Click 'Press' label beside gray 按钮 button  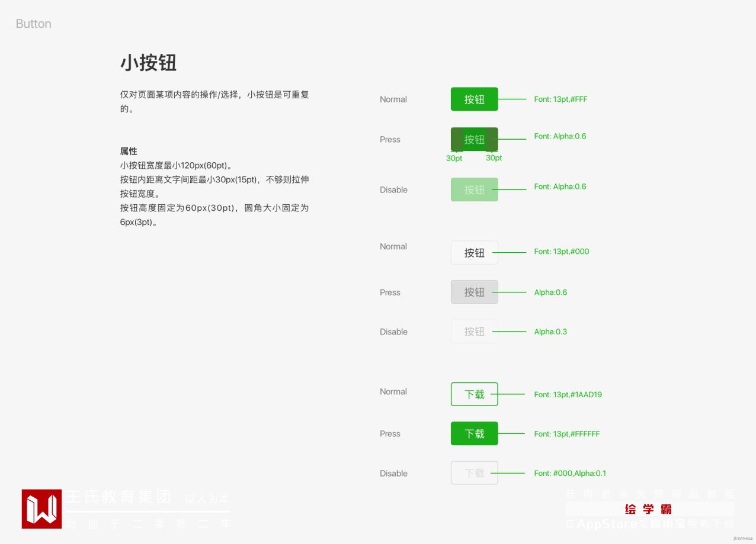390,292
